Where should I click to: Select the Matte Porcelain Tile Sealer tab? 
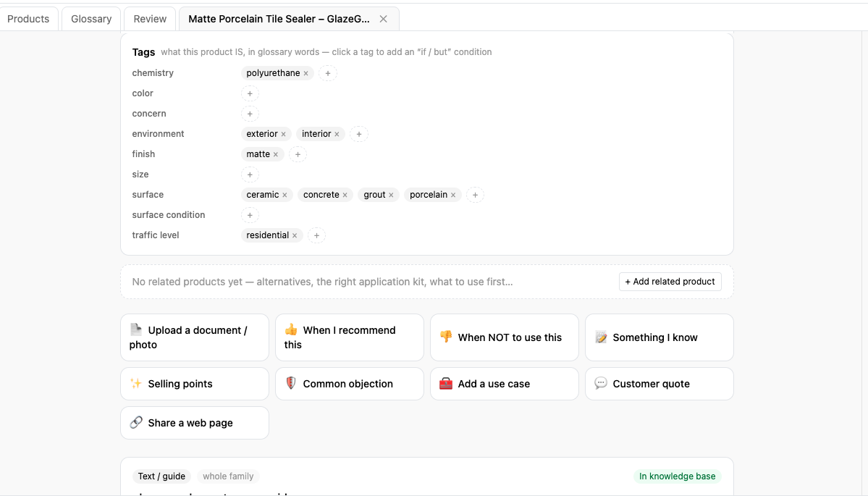click(279, 19)
